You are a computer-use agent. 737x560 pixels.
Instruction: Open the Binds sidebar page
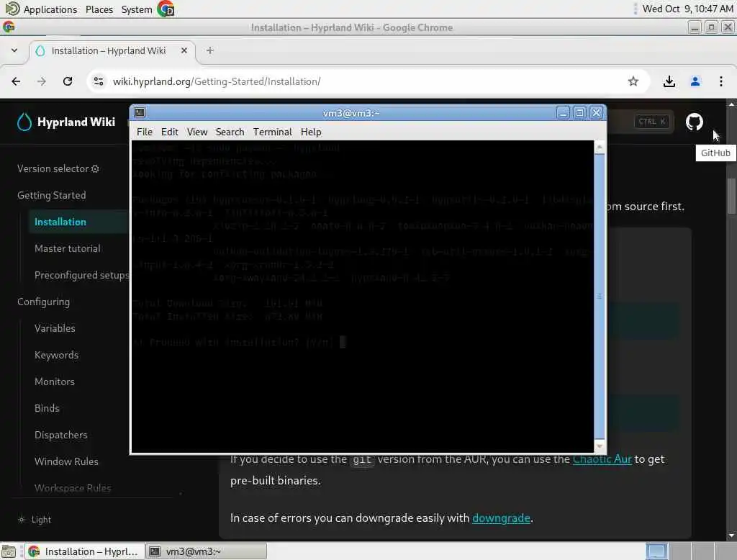point(47,408)
